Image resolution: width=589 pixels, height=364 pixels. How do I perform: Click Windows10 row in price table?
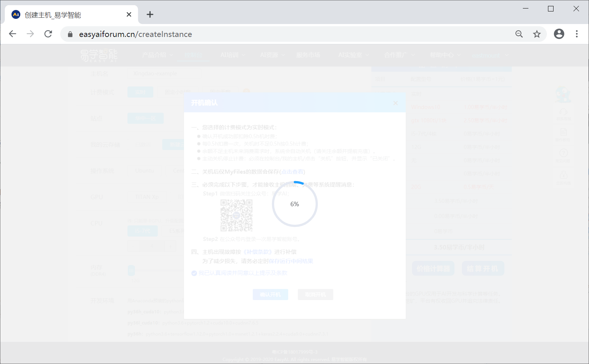pyautogui.click(x=426, y=107)
